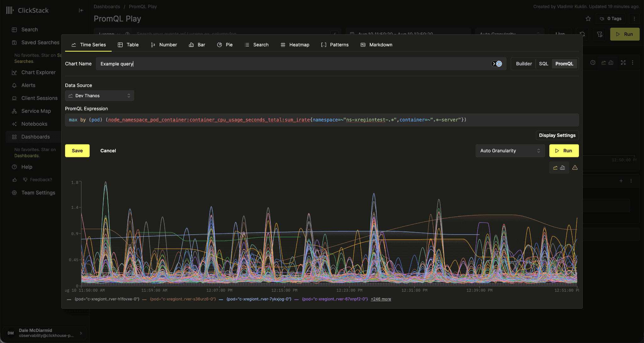Viewport: 644px width, 343px height.
Task: Switch query mode to Builder
Action: click(524, 64)
